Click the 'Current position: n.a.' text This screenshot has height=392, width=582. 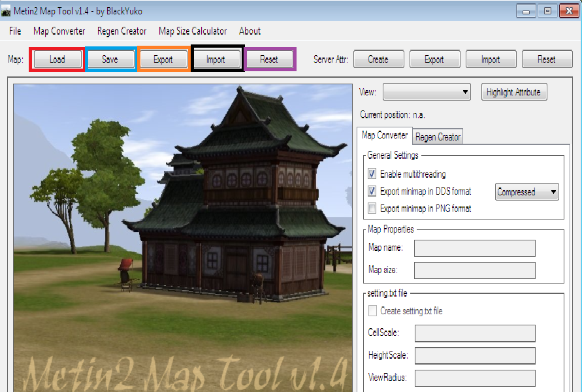[x=393, y=115]
